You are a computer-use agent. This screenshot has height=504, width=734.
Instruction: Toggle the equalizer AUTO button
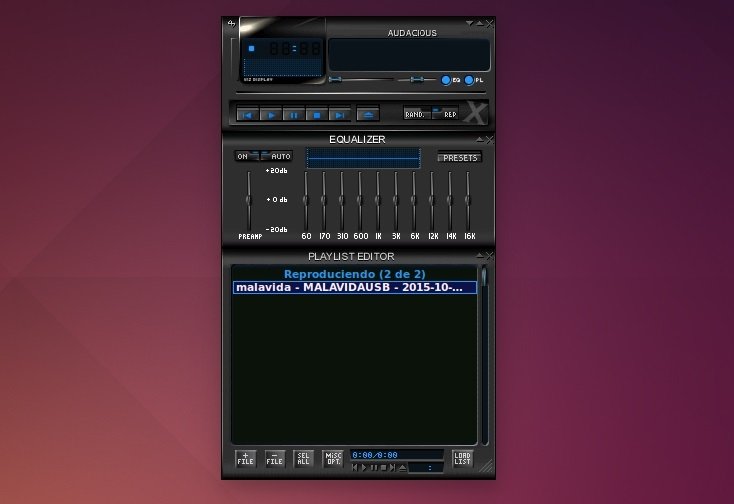point(277,156)
